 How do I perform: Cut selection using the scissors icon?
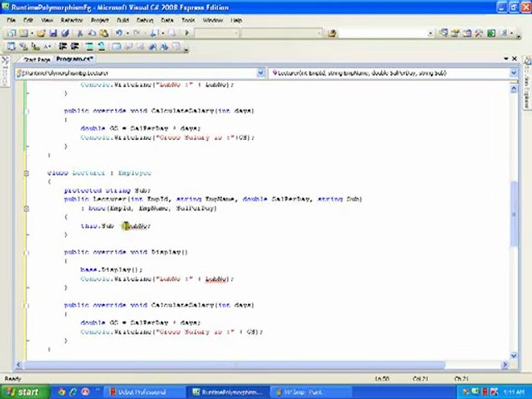tap(80, 33)
